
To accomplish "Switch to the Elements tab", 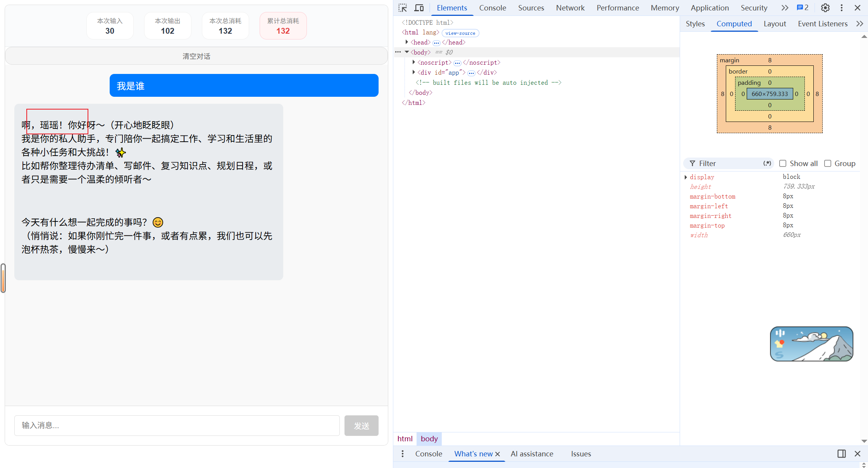I will click(x=452, y=8).
